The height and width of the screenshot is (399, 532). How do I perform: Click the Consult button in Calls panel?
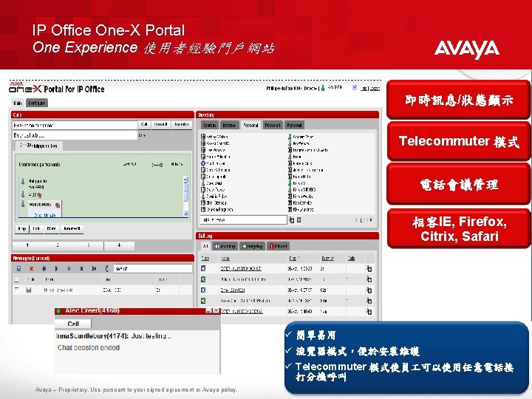161,125
